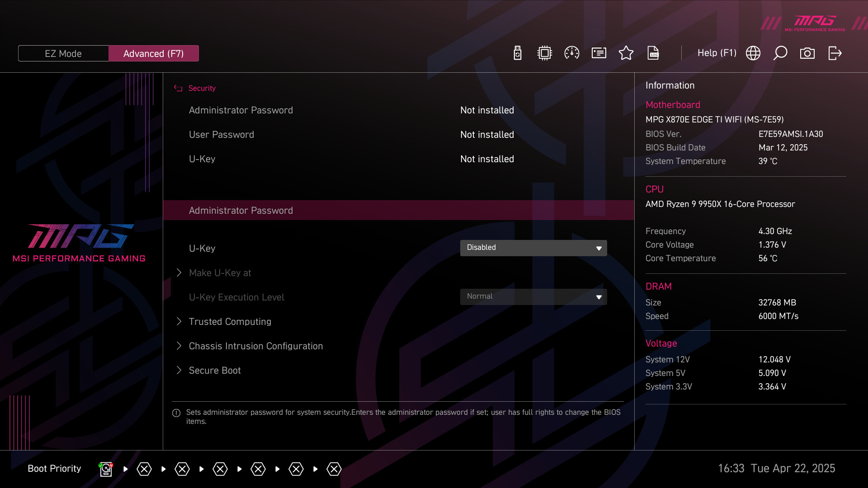Image resolution: width=868 pixels, height=488 pixels.
Task: Click the U-Key Execution Level label
Action: (236, 297)
